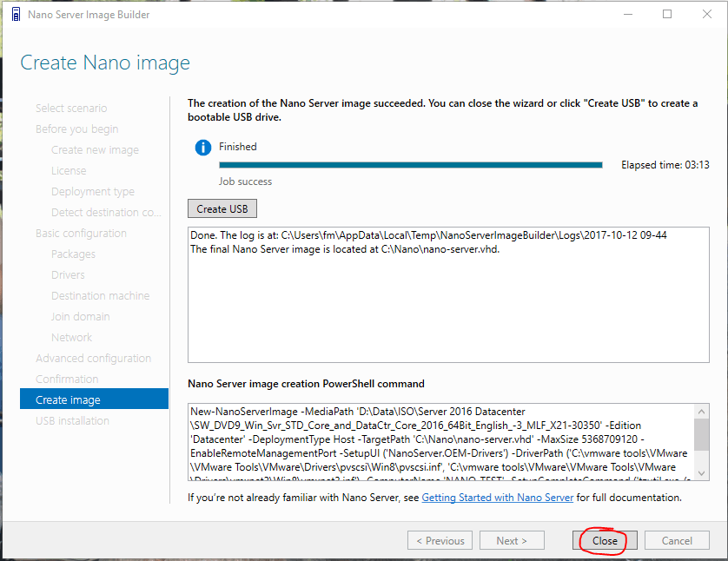
Task: Open the Confirmation step
Action: (67, 379)
